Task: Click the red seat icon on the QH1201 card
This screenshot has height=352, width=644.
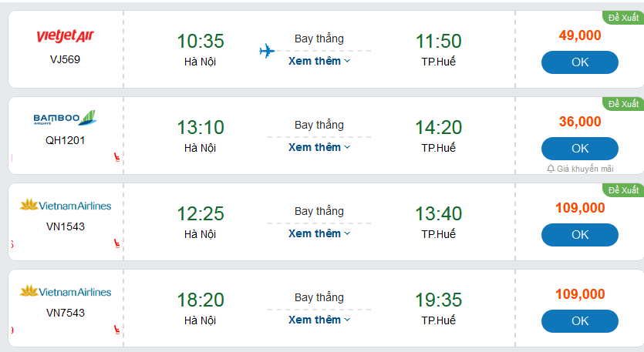Action: 117,158
